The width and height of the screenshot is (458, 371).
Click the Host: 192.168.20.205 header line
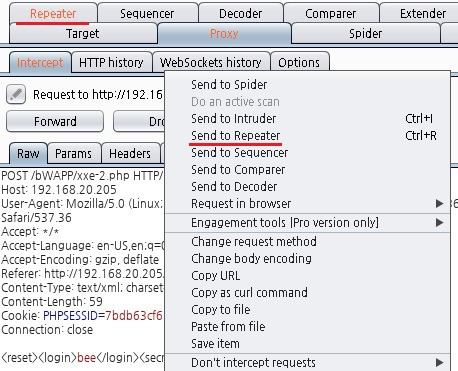coord(59,190)
